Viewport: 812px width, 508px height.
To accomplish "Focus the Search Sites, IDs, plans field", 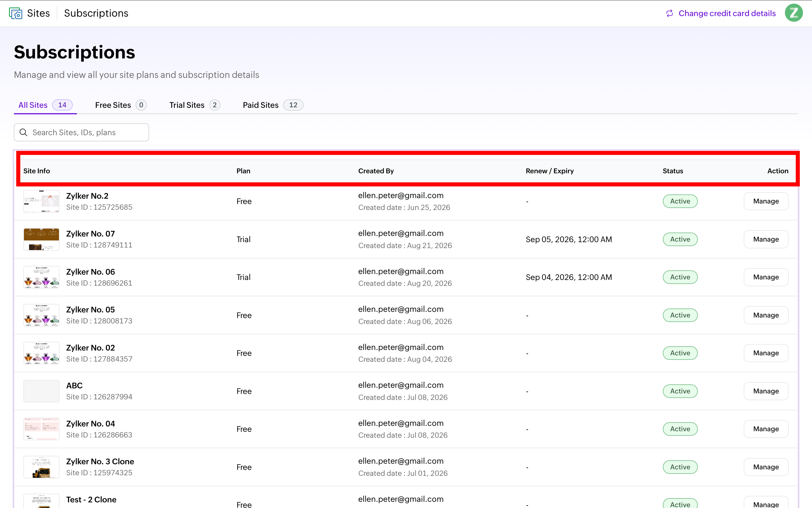I will 81,132.
